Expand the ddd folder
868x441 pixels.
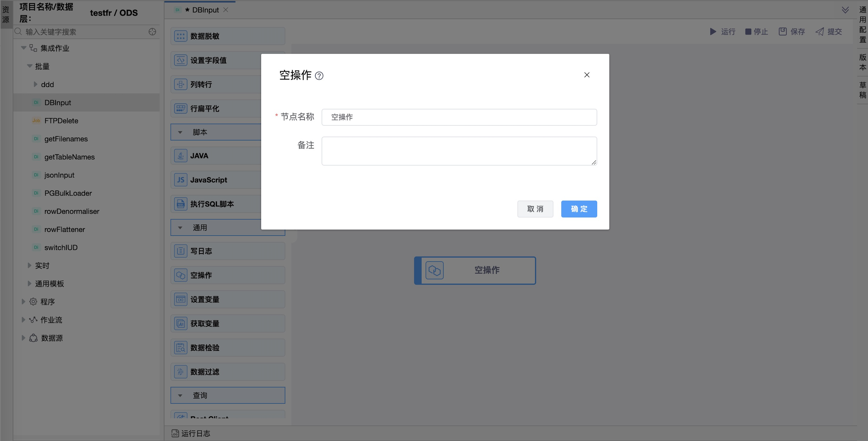tap(35, 85)
